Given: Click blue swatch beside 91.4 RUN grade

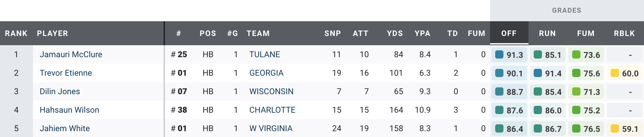Looking at the screenshot, I should click(x=538, y=73).
